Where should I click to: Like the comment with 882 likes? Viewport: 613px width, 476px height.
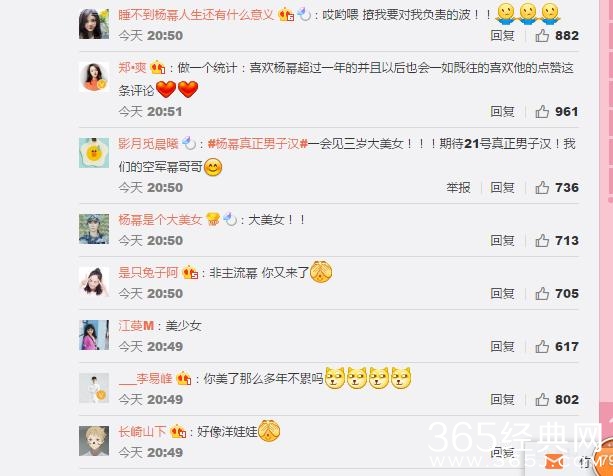click(x=542, y=36)
